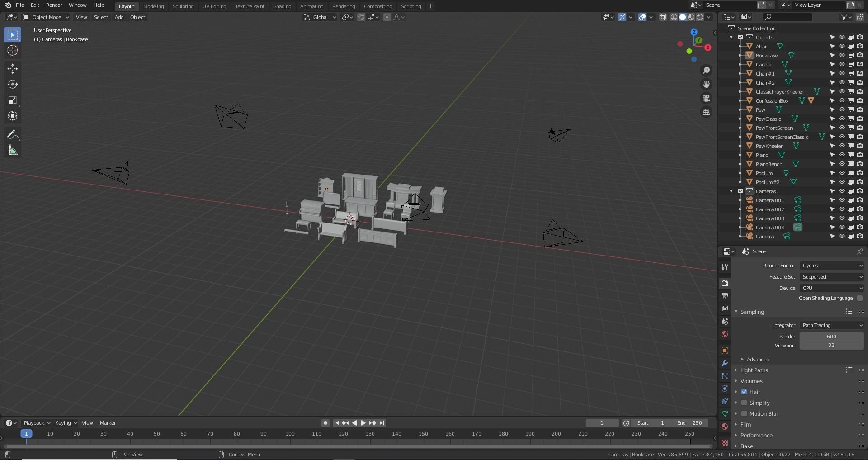Click the zoom view magnifier icon
868x460 pixels.
[706, 71]
